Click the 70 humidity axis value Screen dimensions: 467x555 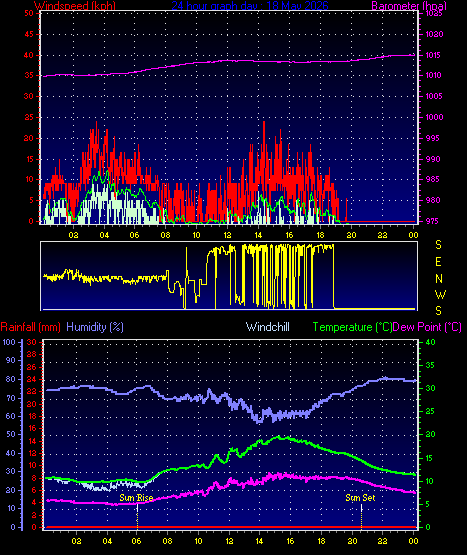11,398
